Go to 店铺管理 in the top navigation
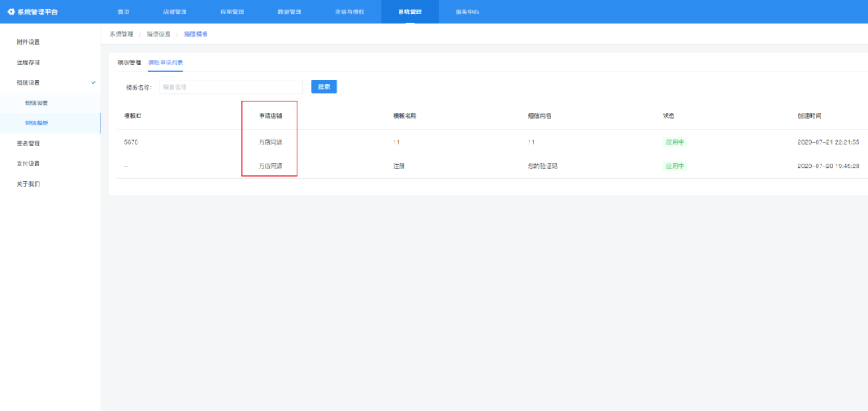Screen dimensions: 868x411 click(x=174, y=11)
